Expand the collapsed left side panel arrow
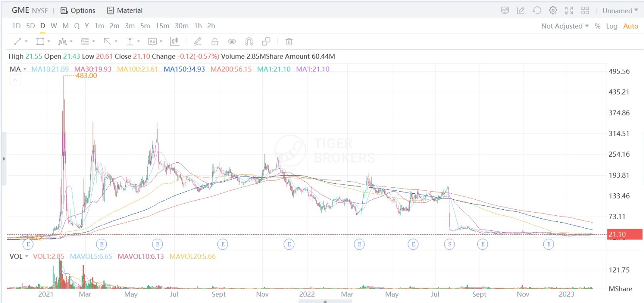644x303 pixels. 4,159
